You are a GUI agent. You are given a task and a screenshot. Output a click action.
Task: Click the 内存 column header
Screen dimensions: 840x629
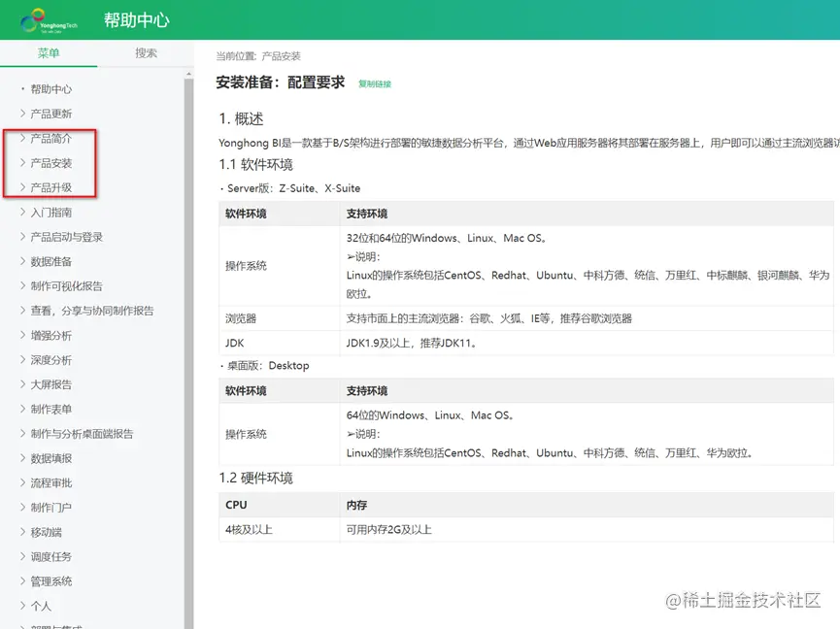(587, 505)
